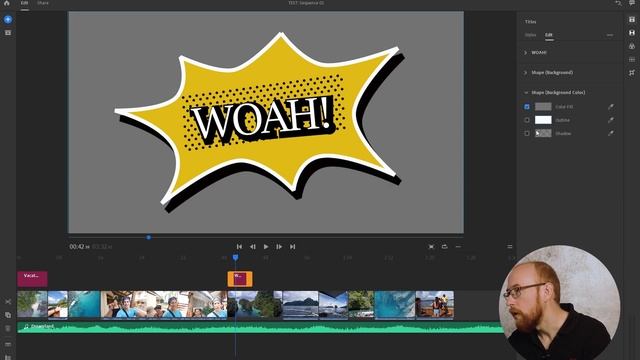The image size is (640, 360).
Task: Select the Edit tab in Titles panel
Action: click(549, 35)
